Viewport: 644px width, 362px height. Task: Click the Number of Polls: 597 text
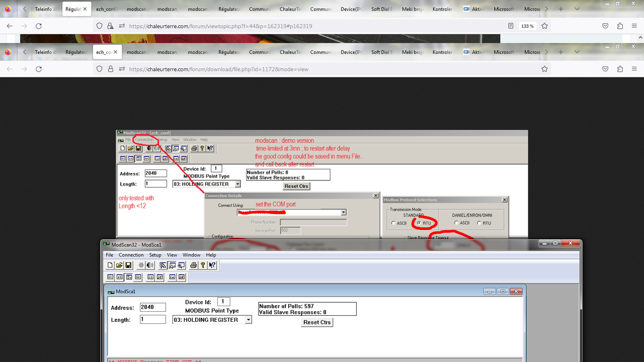click(286, 306)
